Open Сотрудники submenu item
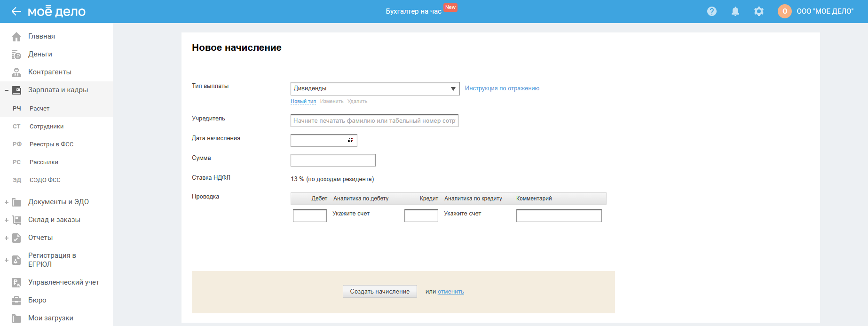The width and height of the screenshot is (868, 326). pos(47,127)
